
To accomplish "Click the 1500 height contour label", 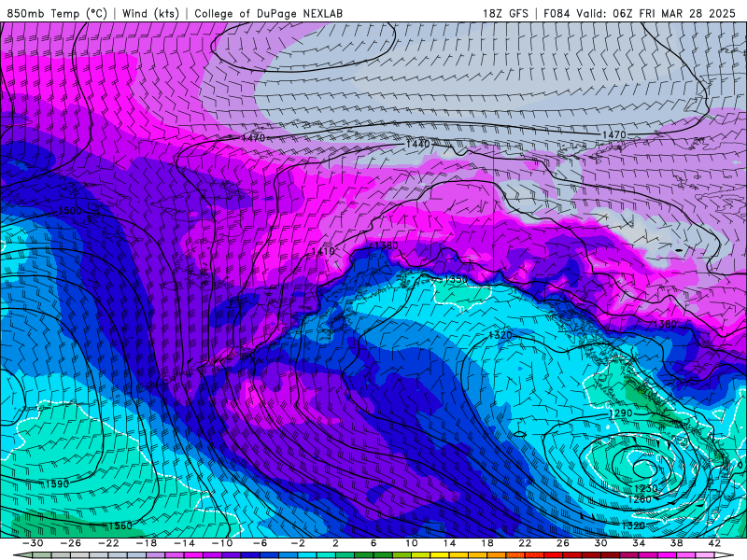I will (70, 211).
